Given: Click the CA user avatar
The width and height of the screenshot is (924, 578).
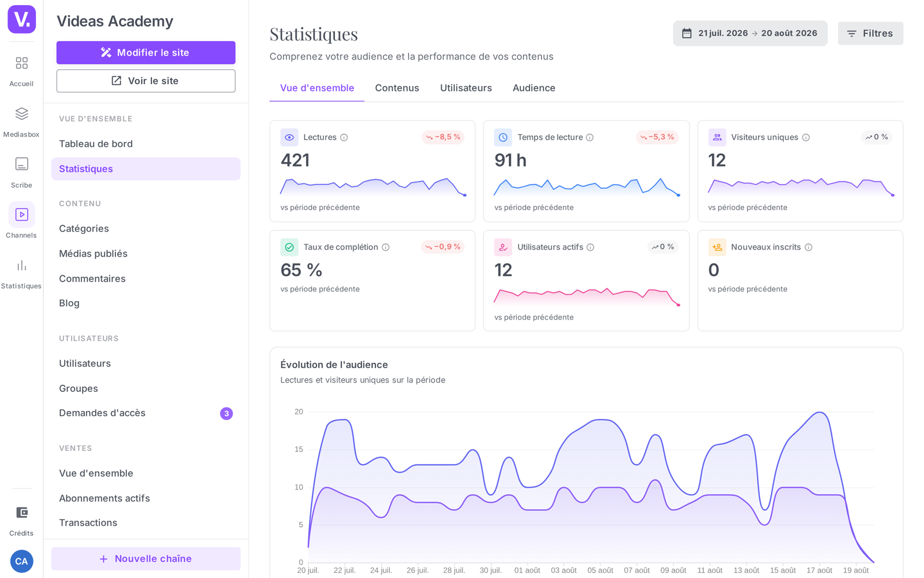Looking at the screenshot, I should coord(21,561).
